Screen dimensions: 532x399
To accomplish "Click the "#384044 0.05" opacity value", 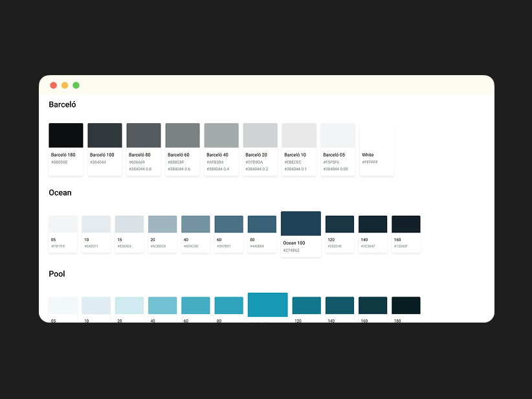I will coord(335,169).
